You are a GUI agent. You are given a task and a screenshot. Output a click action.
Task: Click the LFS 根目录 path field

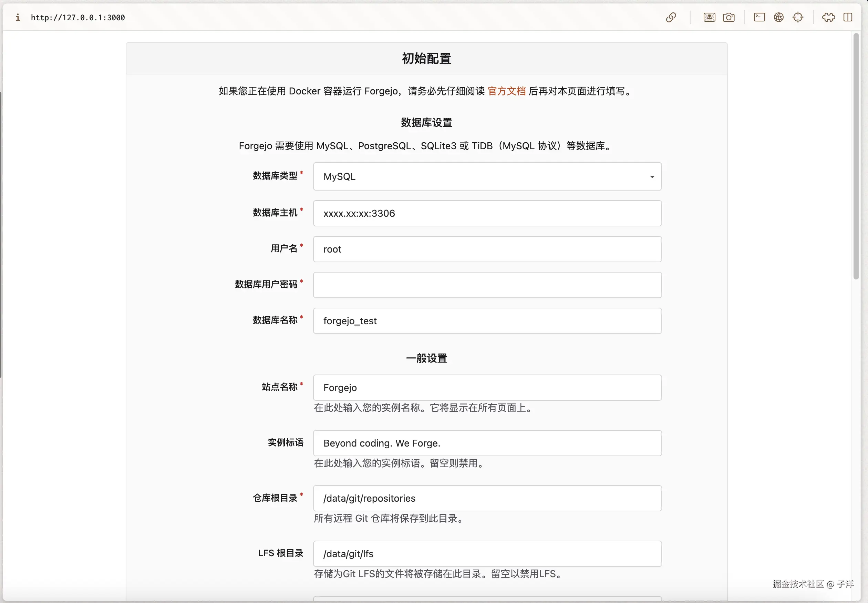487,554
